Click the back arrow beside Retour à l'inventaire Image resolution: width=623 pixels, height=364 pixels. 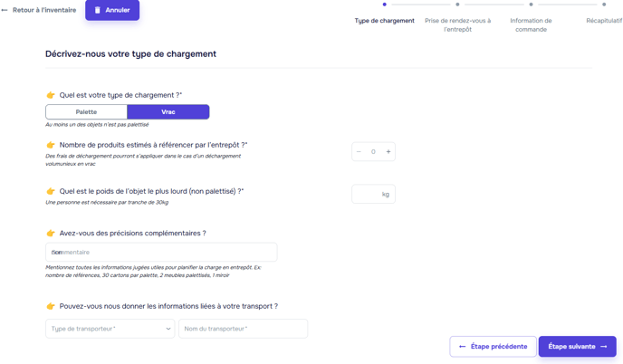(5, 10)
